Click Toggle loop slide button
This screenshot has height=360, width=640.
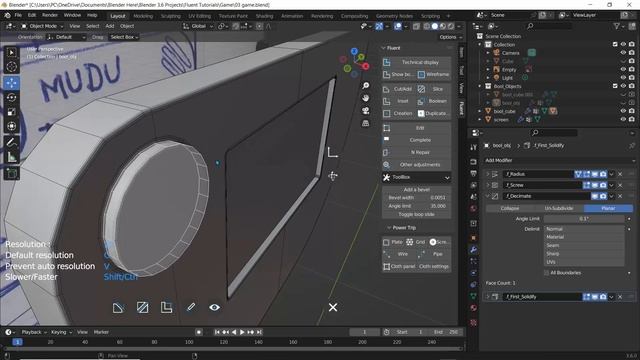tap(416, 214)
